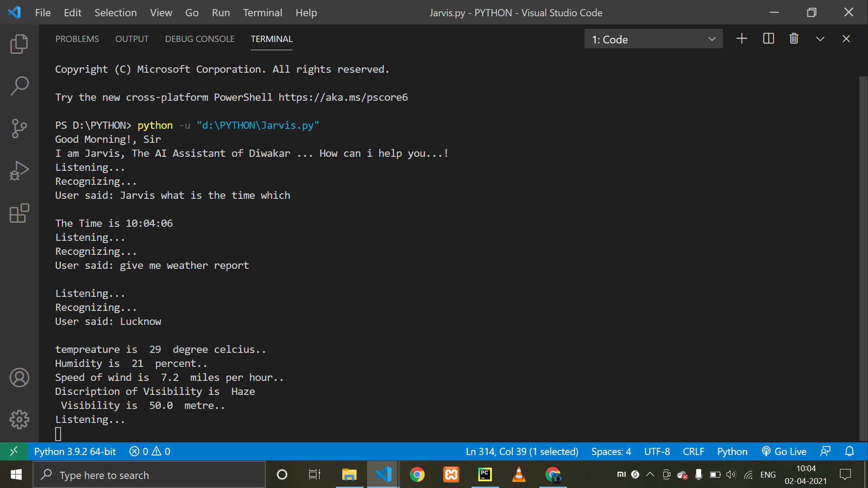Open Cortana circle icon

pyautogui.click(x=282, y=474)
